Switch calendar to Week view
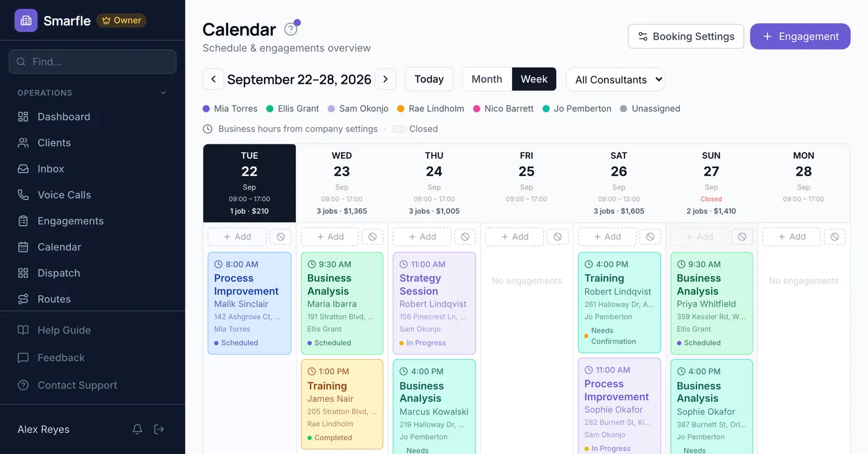Image resolution: width=868 pixels, height=454 pixels. [x=534, y=79]
